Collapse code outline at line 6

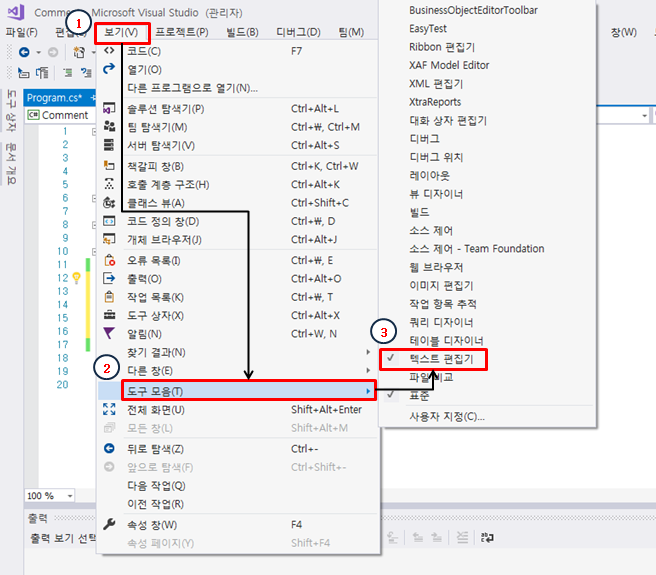94,198
